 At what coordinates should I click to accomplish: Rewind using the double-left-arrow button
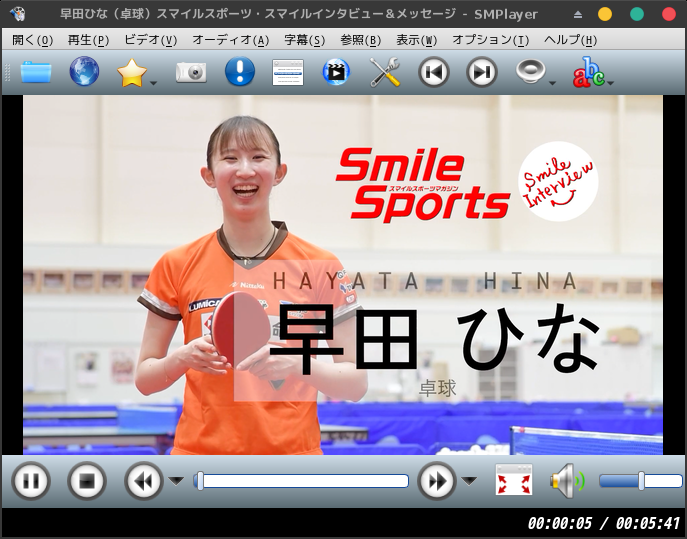(x=144, y=481)
